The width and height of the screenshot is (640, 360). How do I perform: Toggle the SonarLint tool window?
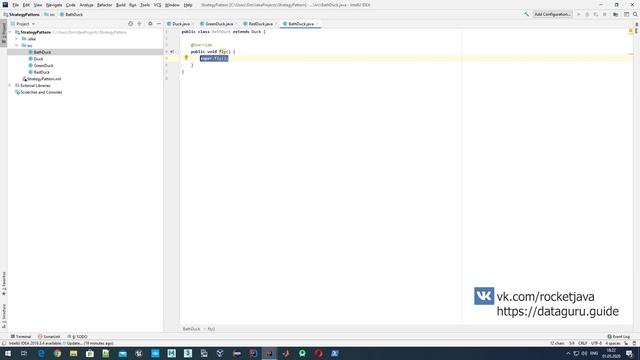click(x=49, y=337)
